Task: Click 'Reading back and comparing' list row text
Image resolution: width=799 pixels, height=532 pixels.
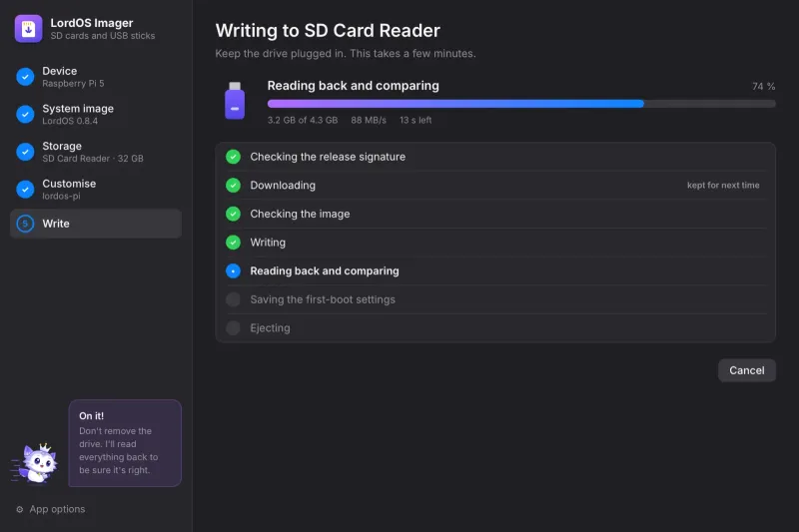Action: (325, 270)
